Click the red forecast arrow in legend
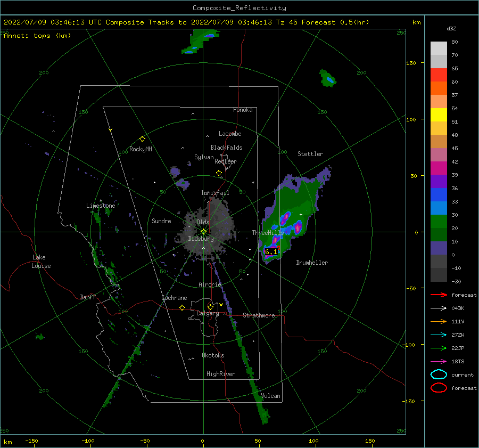 439,295
